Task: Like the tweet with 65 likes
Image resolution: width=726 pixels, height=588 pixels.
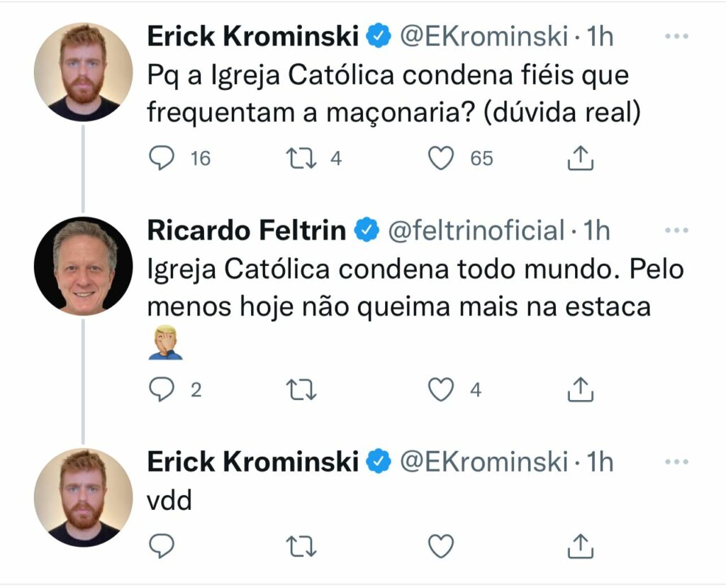Action: [442, 158]
